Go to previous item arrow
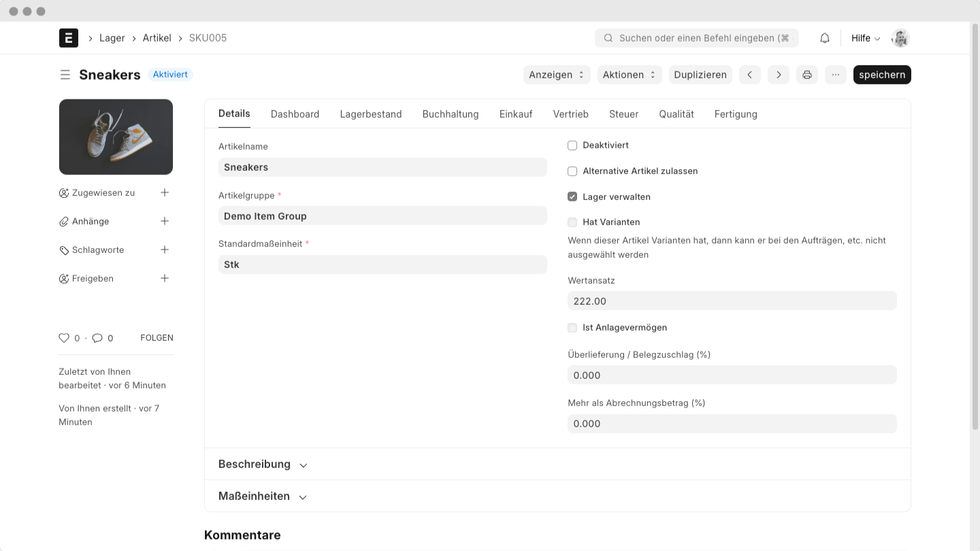The image size is (980, 551). [x=749, y=75]
